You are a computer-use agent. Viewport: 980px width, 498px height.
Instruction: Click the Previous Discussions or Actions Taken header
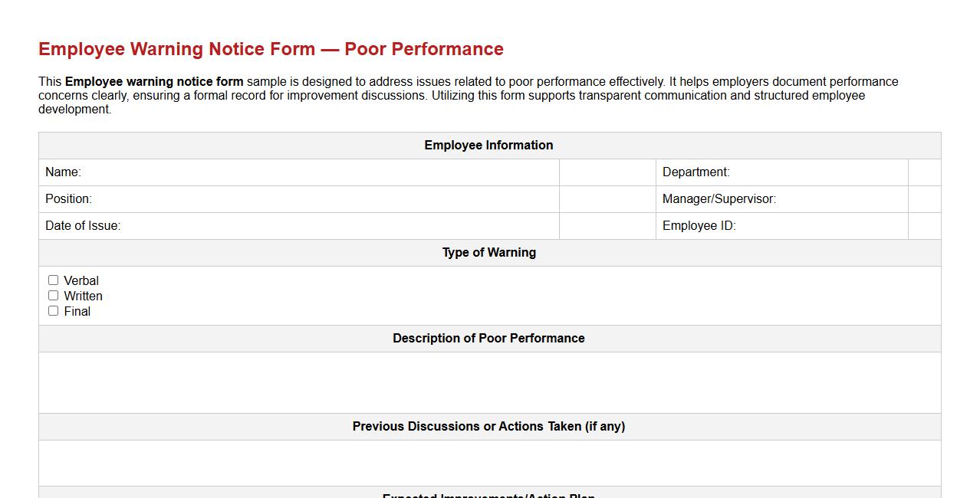pos(489,426)
